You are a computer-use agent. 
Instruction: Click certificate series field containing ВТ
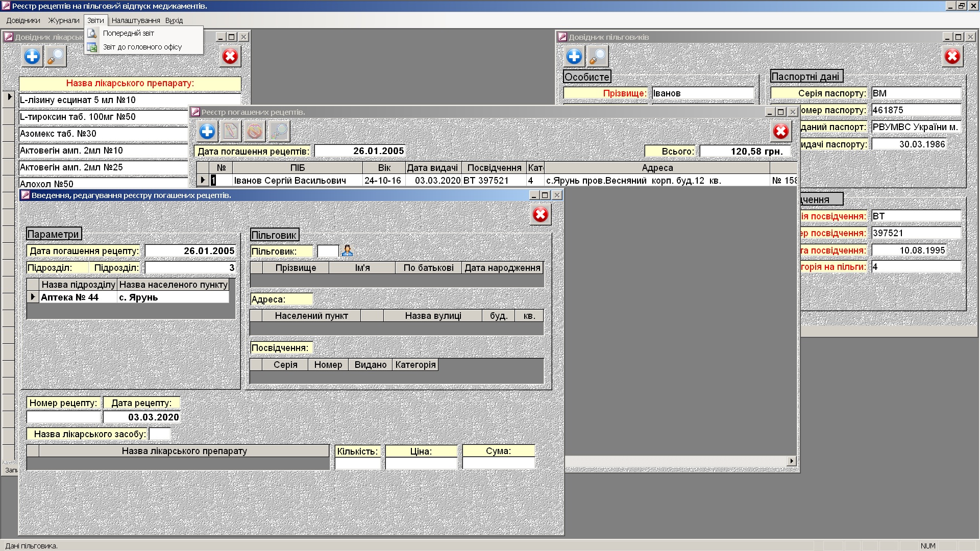point(916,216)
